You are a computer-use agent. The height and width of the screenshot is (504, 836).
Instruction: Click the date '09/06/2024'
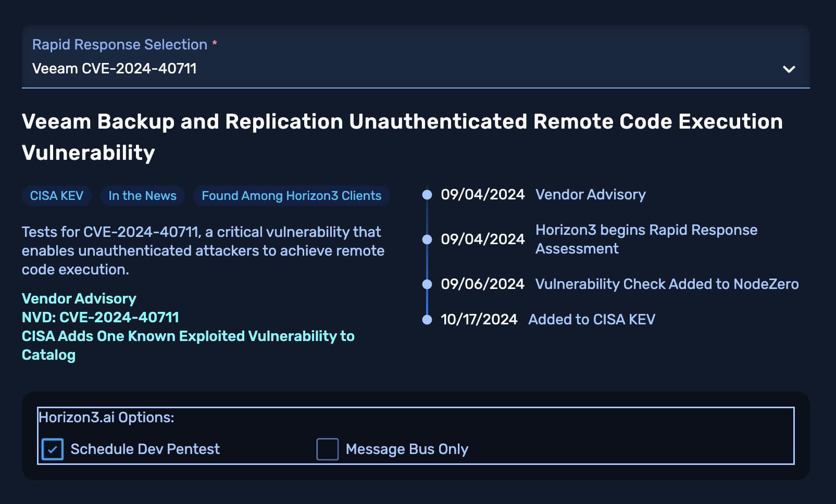pos(482,284)
